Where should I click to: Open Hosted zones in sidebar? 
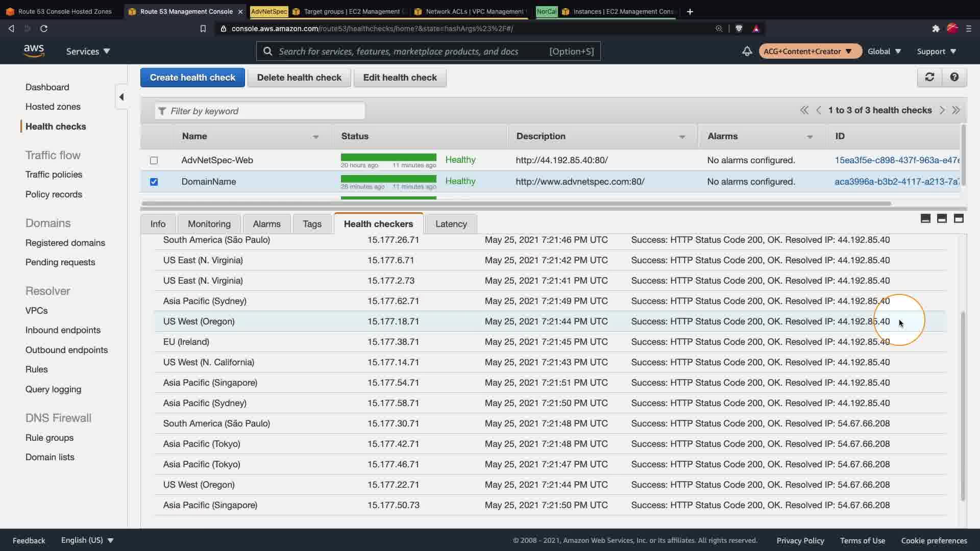coord(53,107)
